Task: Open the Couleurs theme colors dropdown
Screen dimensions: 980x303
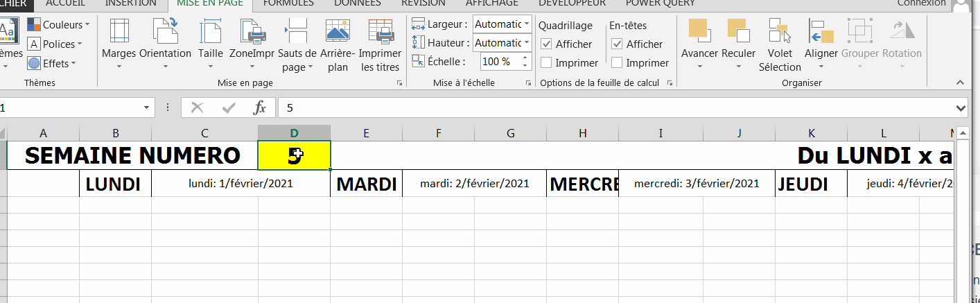Action: tap(59, 25)
